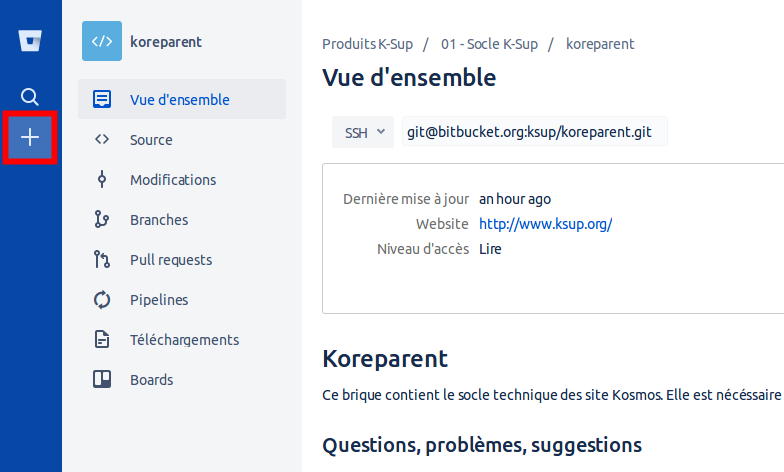784x472 pixels.
Task: Click the Source code brackets icon
Action: pyautogui.click(x=102, y=139)
